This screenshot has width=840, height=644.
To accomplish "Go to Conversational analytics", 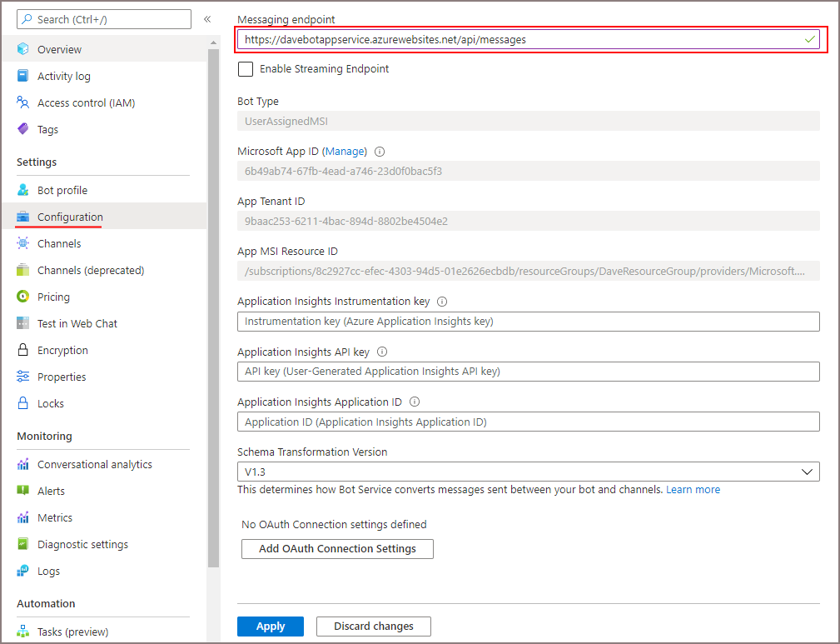I will click(x=94, y=464).
